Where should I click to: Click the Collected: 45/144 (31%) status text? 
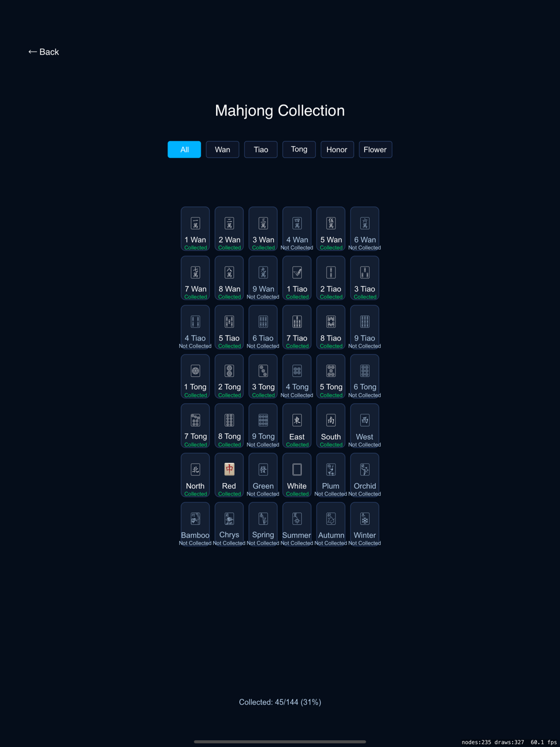280,702
